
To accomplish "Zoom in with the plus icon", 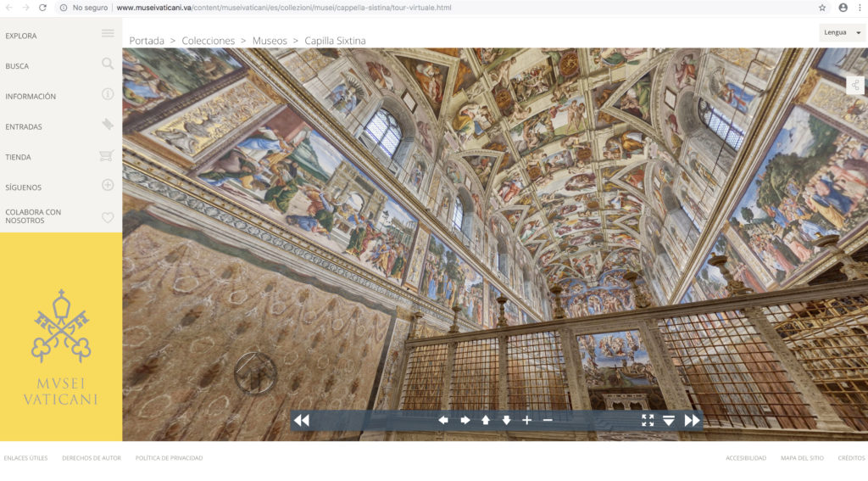I will pos(527,421).
